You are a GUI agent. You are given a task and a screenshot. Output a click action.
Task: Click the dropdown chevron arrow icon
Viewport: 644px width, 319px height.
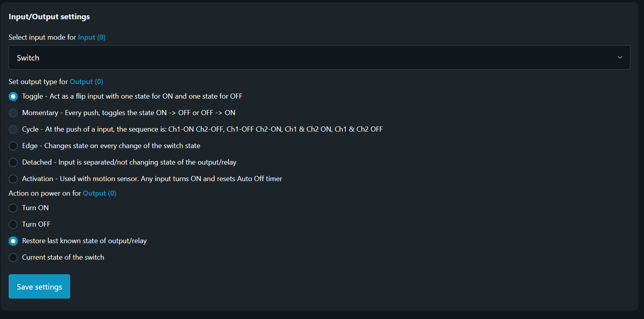tap(620, 57)
